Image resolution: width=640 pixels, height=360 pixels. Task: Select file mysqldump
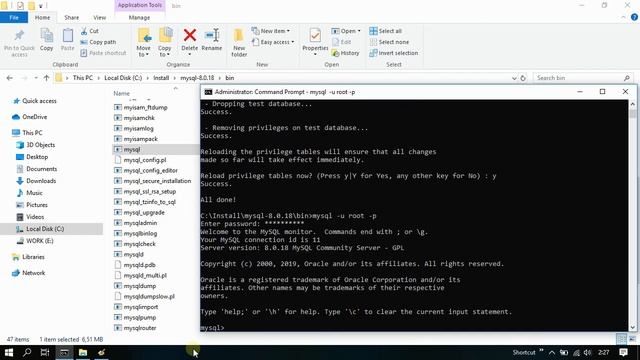click(140, 286)
